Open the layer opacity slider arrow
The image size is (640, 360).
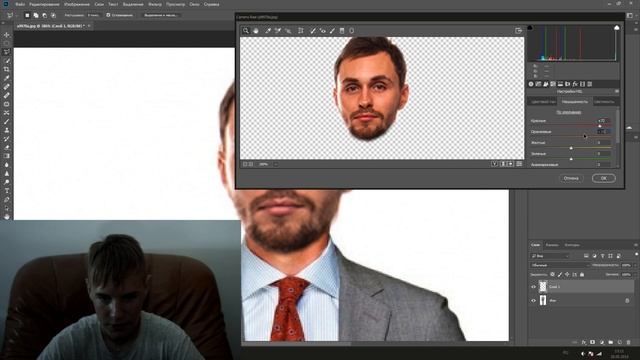(x=635, y=265)
